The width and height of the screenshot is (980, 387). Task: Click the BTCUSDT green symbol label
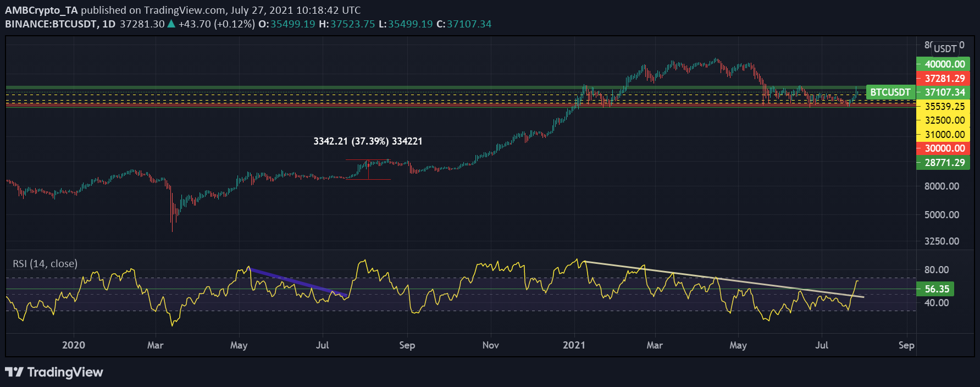tap(890, 92)
